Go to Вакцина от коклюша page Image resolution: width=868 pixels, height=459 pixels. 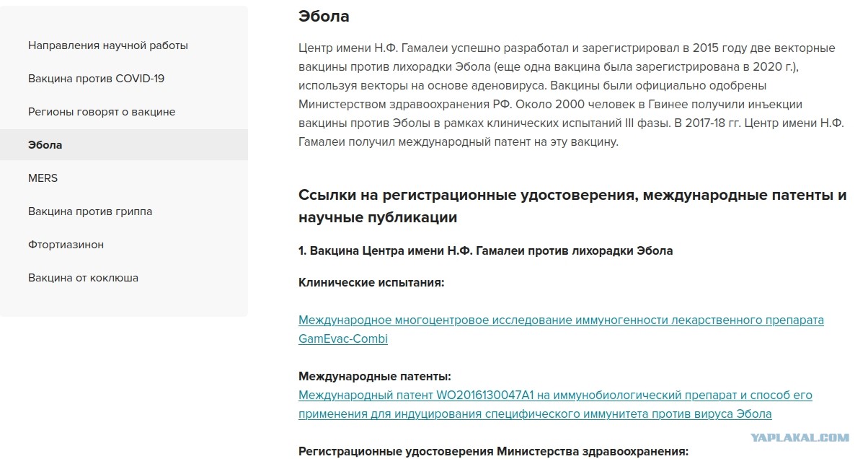[83, 278]
